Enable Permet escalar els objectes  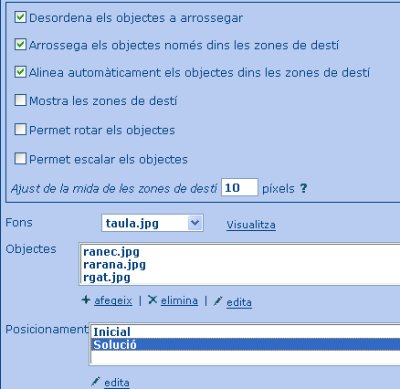click(x=20, y=159)
